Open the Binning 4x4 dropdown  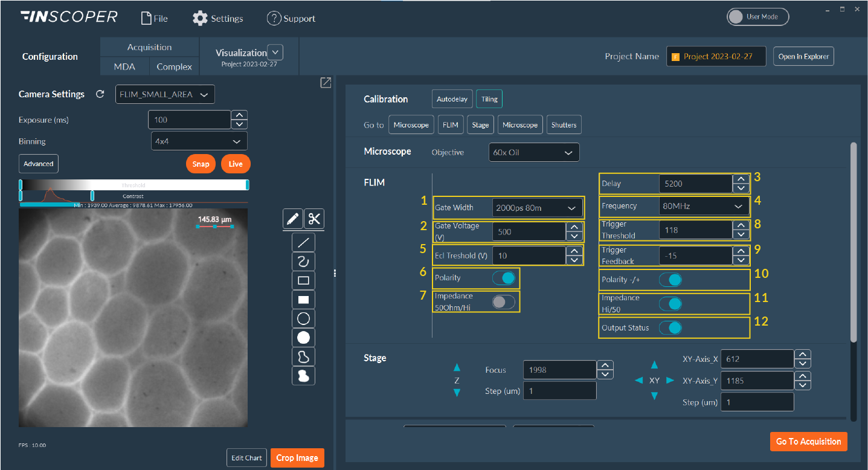(199, 141)
